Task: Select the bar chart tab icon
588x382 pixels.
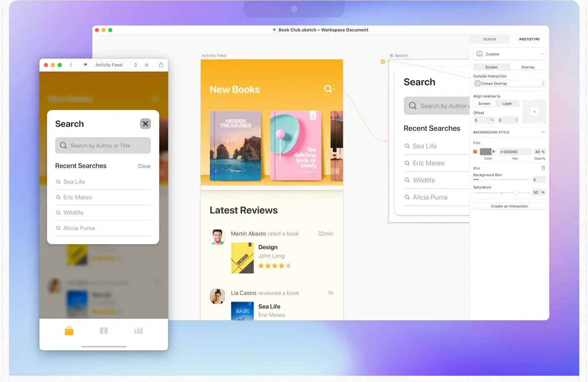Action: point(138,331)
